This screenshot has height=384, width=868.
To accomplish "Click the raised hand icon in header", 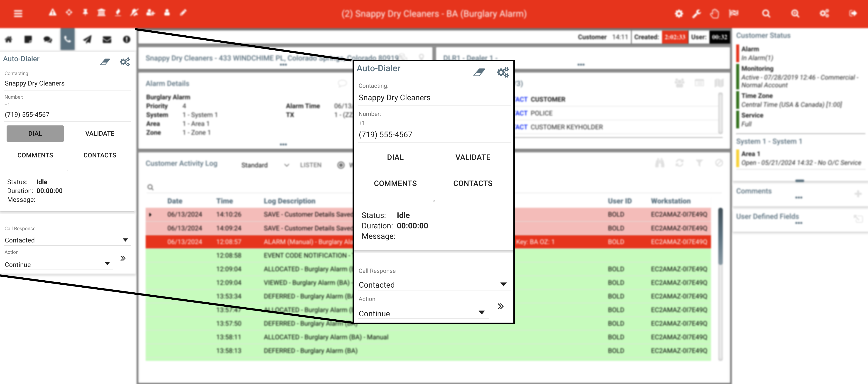I will [x=714, y=13].
